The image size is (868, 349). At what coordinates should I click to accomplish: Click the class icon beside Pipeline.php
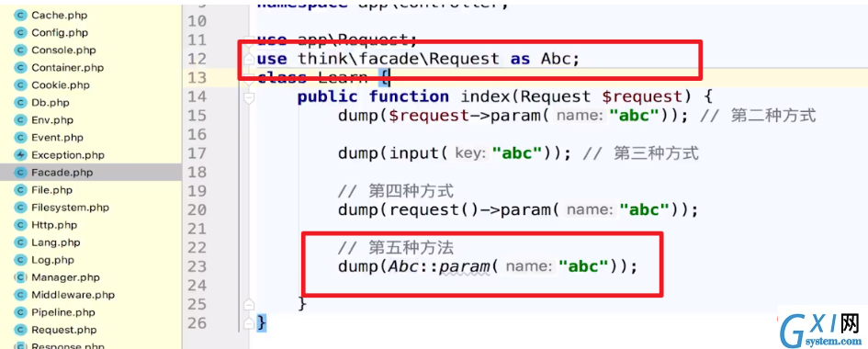pyautogui.click(x=20, y=312)
